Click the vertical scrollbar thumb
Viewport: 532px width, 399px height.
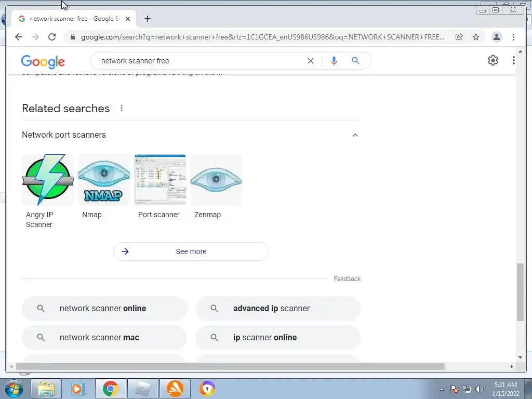(x=520, y=292)
